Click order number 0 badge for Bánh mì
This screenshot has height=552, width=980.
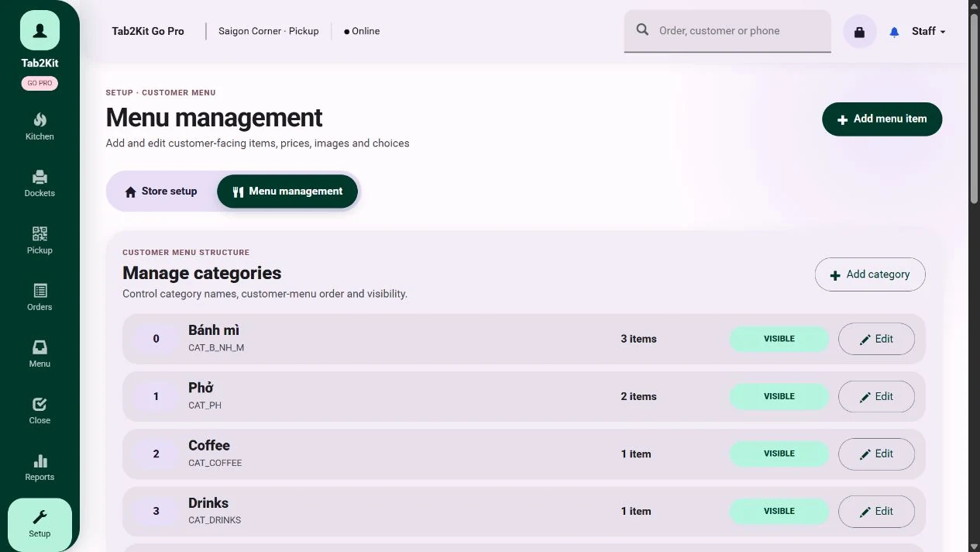156,339
